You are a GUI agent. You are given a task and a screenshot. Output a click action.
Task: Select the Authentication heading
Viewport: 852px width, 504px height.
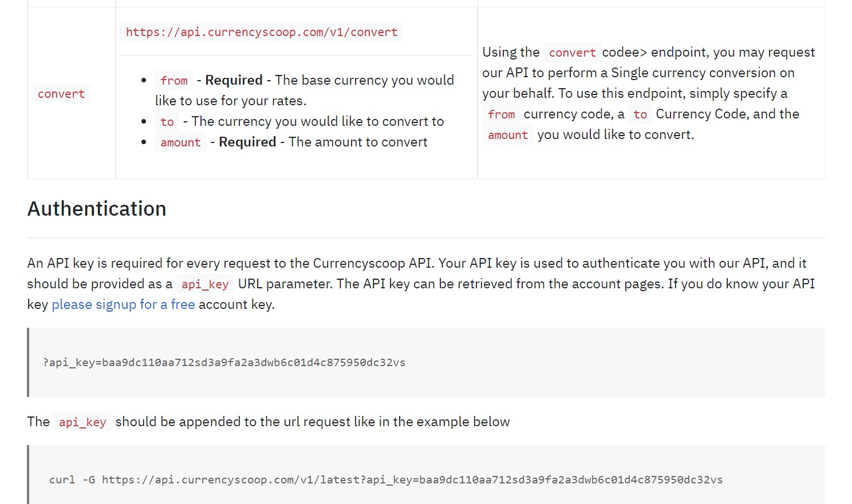96,208
